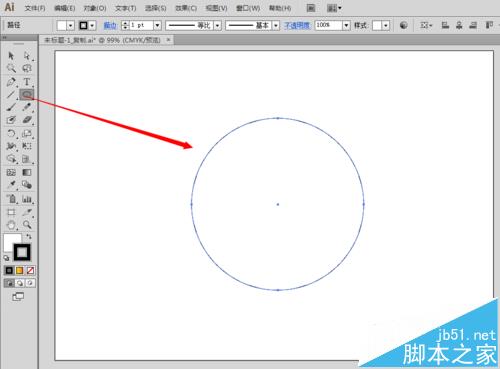Open stroke color dropdown in control bar

click(x=92, y=25)
